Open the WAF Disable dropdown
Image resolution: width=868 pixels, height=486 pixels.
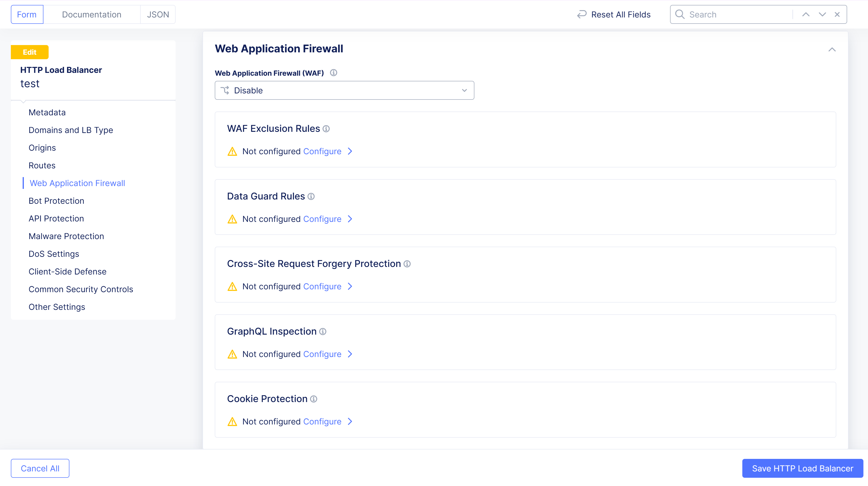click(344, 90)
